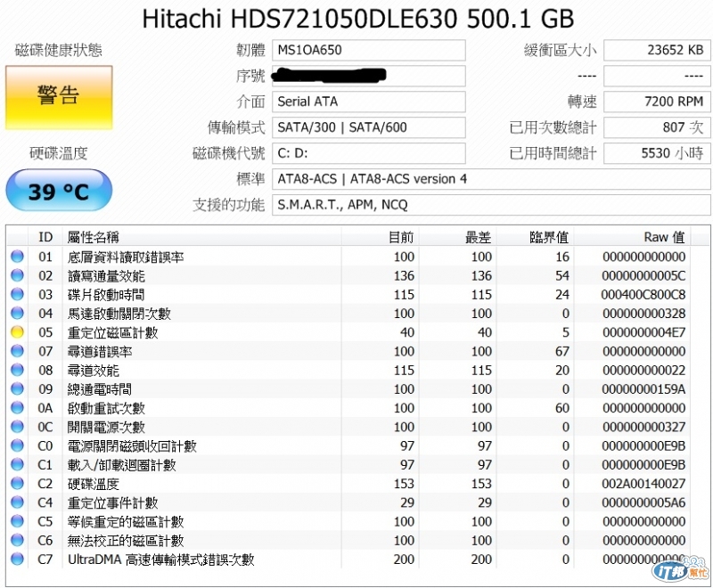Click the blue status icon for attribute C0
Viewport: 713px width, 588px height.
(x=17, y=445)
